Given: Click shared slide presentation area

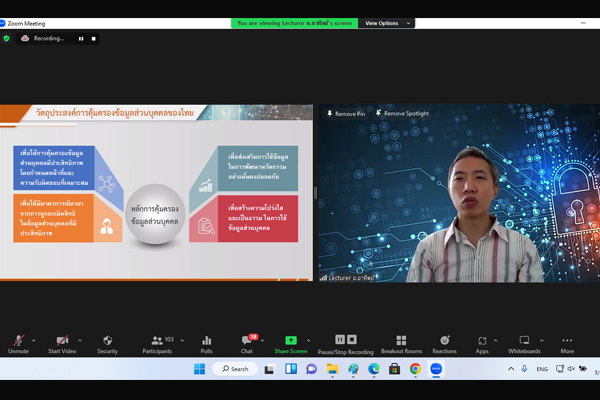Looking at the screenshot, I should pyautogui.click(x=156, y=193).
